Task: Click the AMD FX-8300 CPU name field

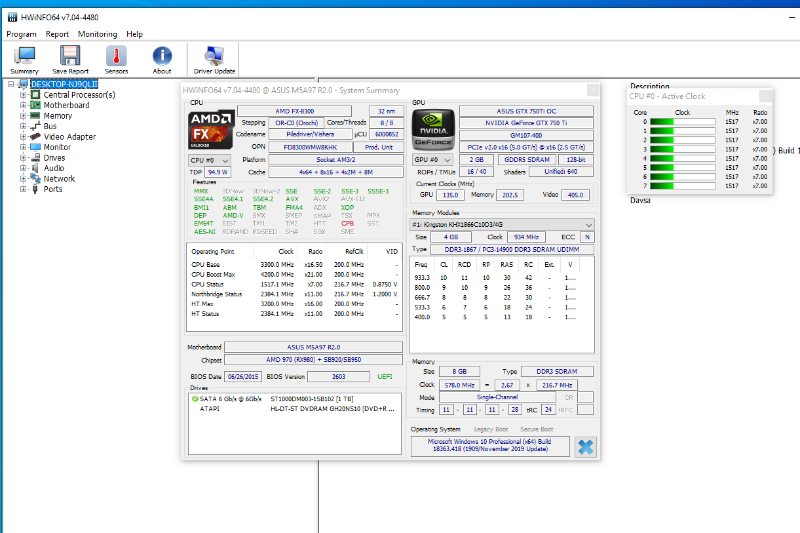Action: click(x=294, y=111)
